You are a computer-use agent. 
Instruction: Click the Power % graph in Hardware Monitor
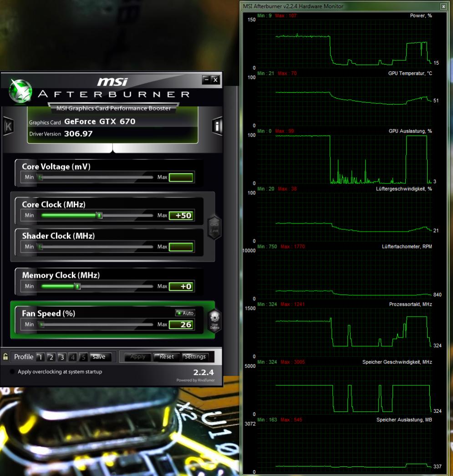tap(344, 44)
